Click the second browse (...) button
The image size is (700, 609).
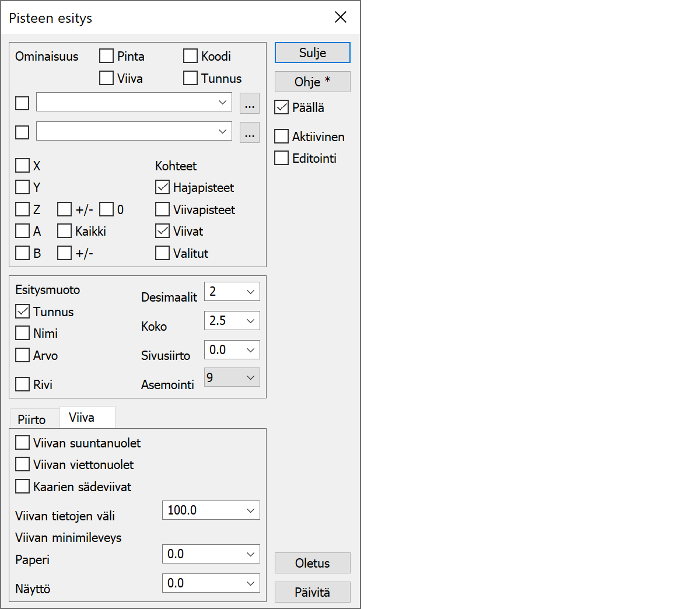pyautogui.click(x=250, y=132)
